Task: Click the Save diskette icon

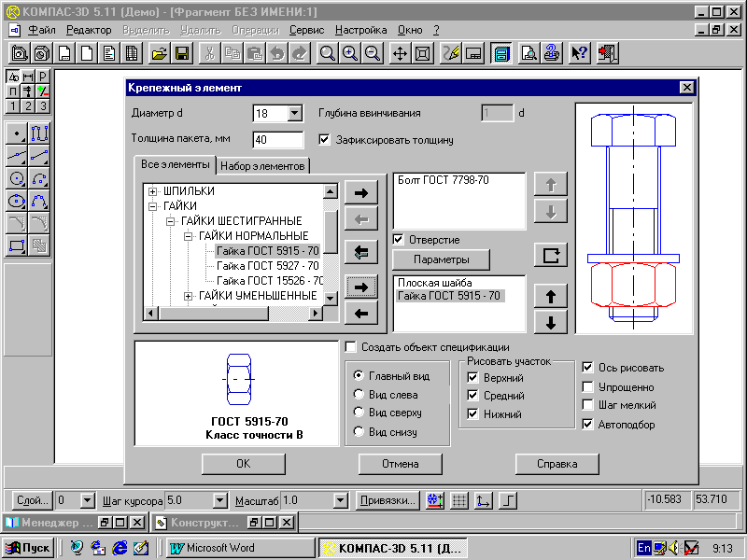Action: [181, 53]
